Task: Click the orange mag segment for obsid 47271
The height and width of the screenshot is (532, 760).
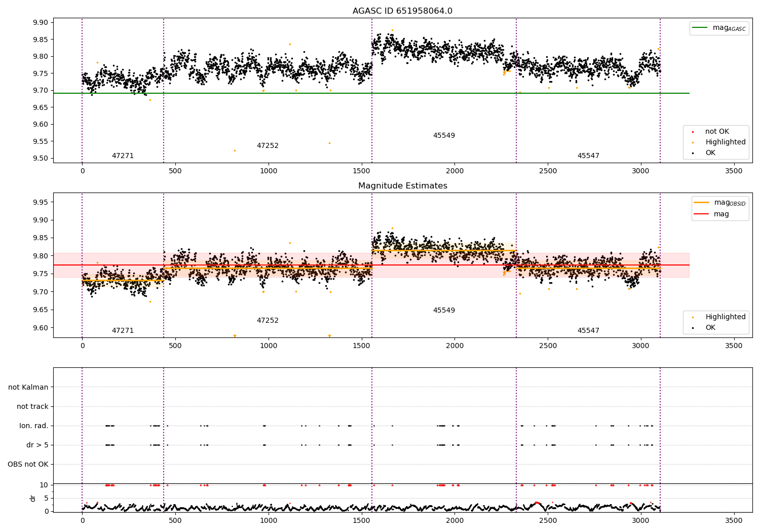Action: [123, 280]
